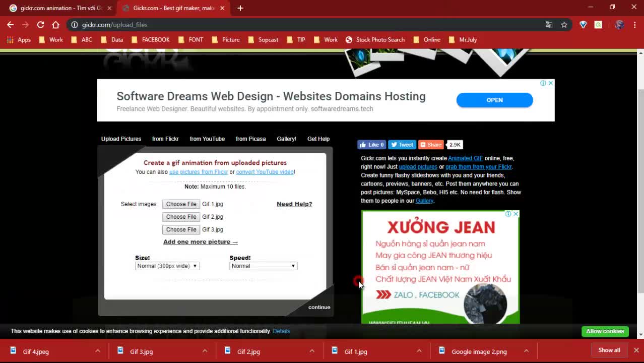Switch to from YouTube tab
The height and width of the screenshot is (363, 644).
207,139
